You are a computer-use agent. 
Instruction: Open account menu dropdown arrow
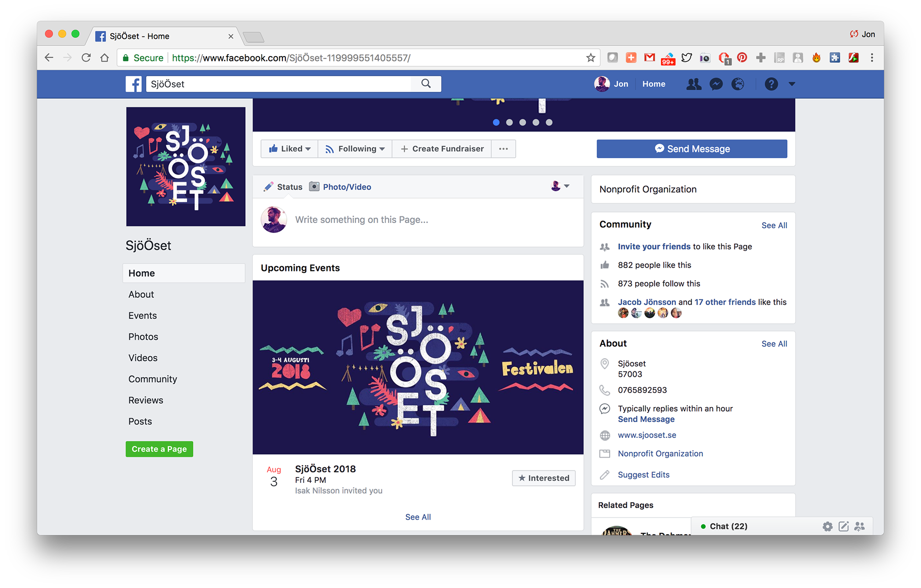(x=792, y=84)
